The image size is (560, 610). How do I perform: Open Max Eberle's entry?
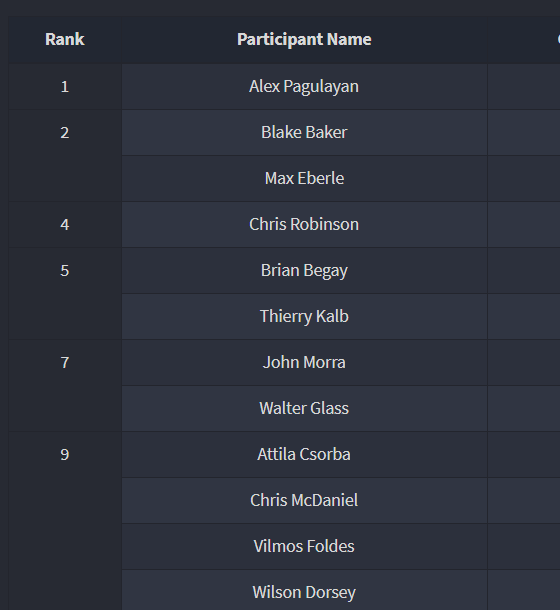[304, 179]
